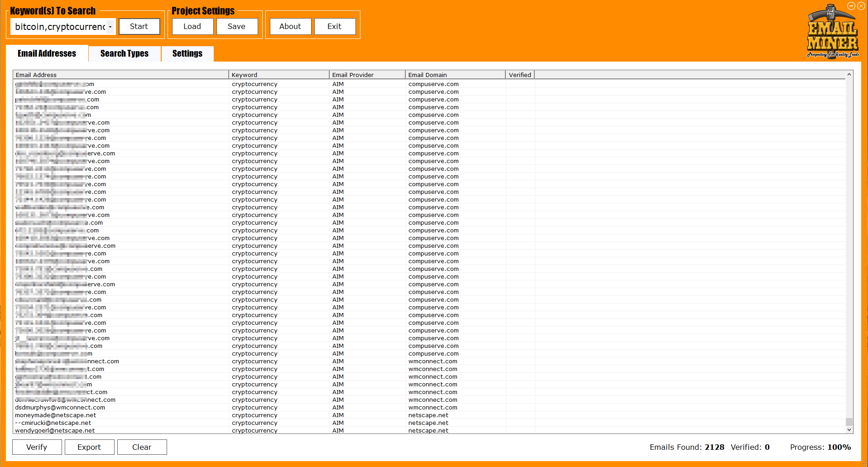
Task: Open the About dialog
Action: click(290, 26)
